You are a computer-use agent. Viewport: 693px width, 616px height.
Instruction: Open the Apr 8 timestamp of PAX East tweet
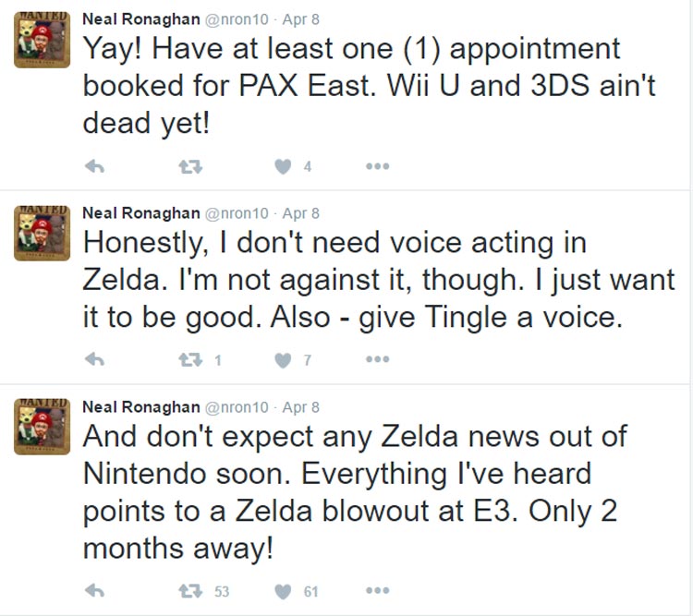point(300,19)
